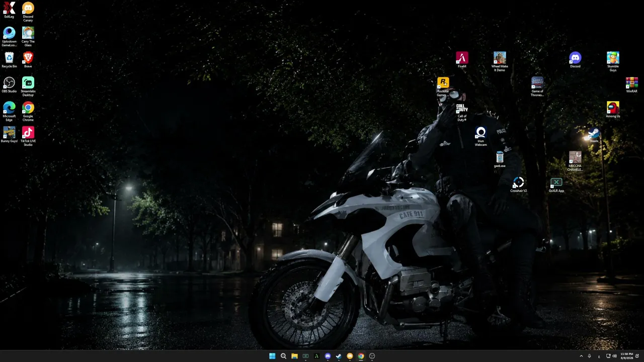This screenshot has width=644, height=362.
Task: Open File Explorer from the taskbar
Action: 294,356
